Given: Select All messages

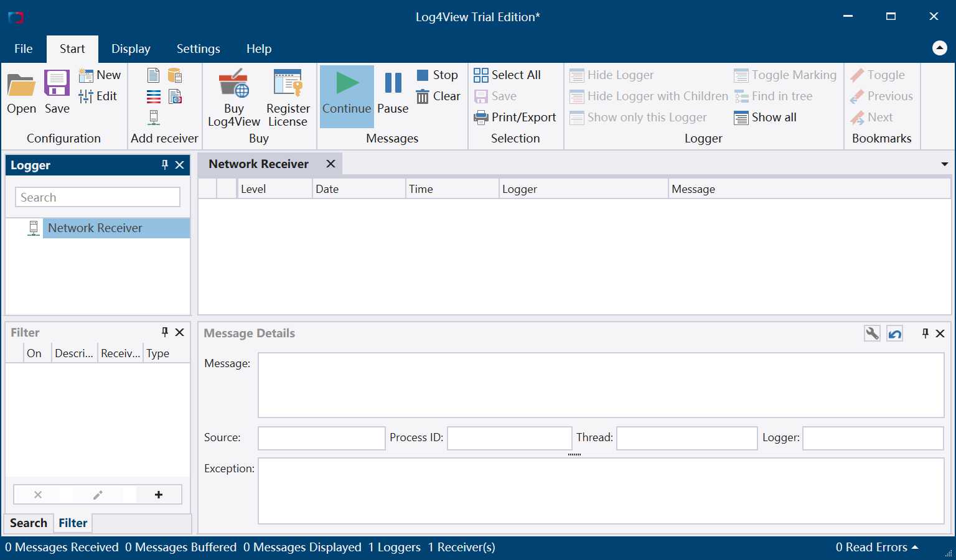Looking at the screenshot, I should (x=507, y=75).
